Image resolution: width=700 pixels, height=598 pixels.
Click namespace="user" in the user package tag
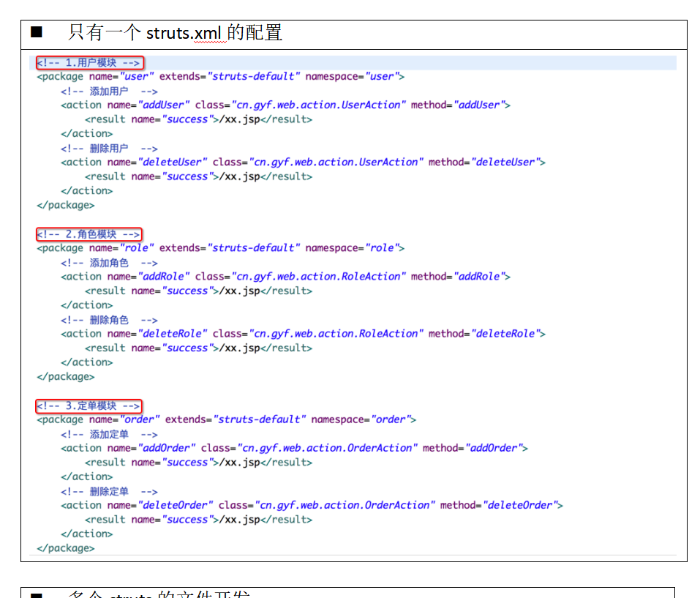click(x=353, y=76)
